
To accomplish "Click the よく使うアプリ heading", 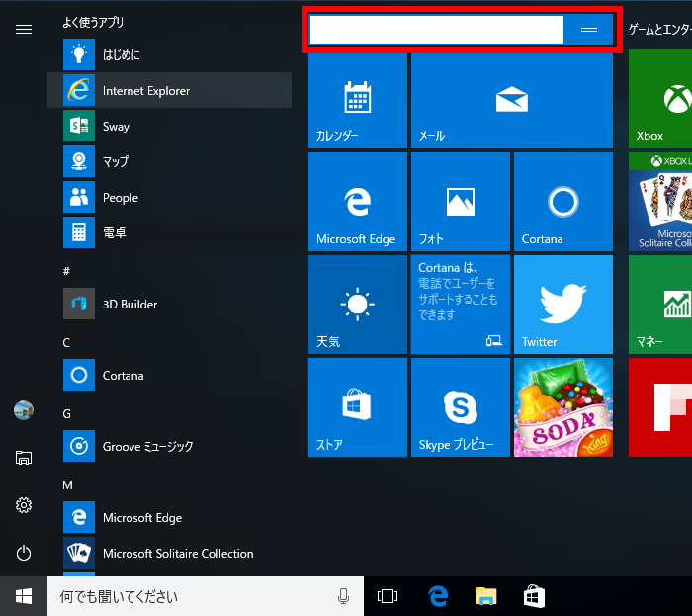I will pos(93,22).
